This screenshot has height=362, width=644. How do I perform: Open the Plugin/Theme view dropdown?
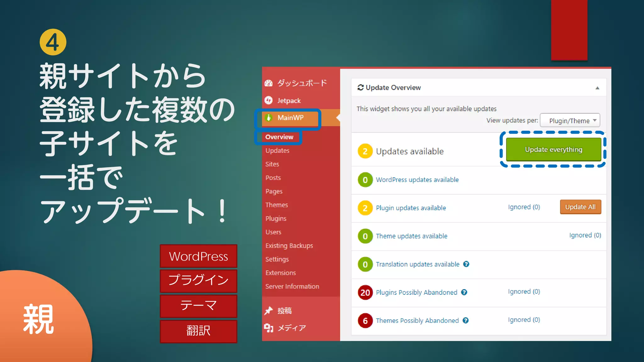point(569,120)
